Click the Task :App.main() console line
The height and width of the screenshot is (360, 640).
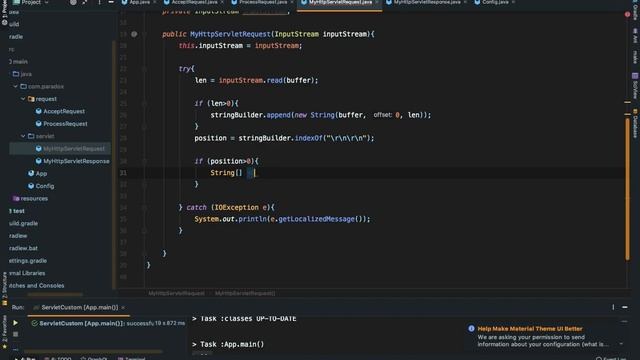[x=228, y=344]
